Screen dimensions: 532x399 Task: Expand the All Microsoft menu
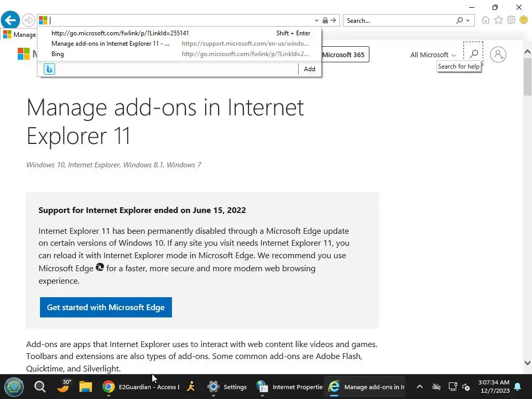(433, 55)
